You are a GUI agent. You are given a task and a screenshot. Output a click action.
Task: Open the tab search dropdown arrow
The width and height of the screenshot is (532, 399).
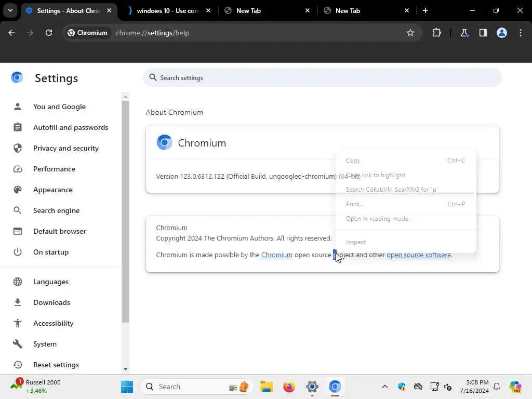(x=10, y=10)
